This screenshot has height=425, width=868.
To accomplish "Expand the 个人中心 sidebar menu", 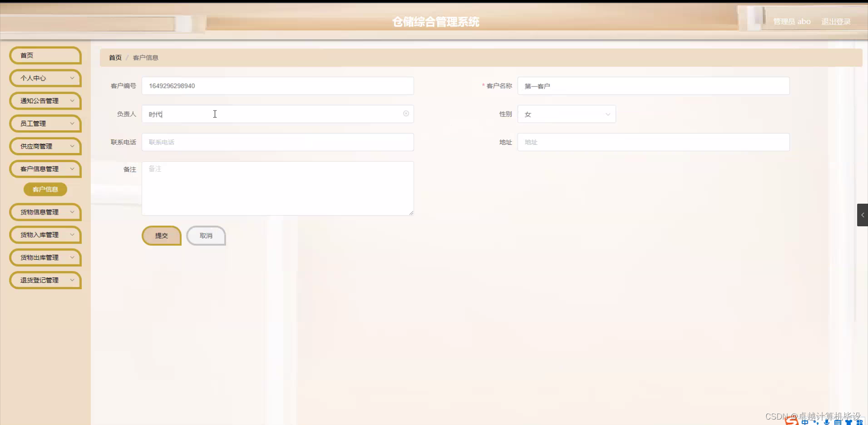I will pos(45,78).
